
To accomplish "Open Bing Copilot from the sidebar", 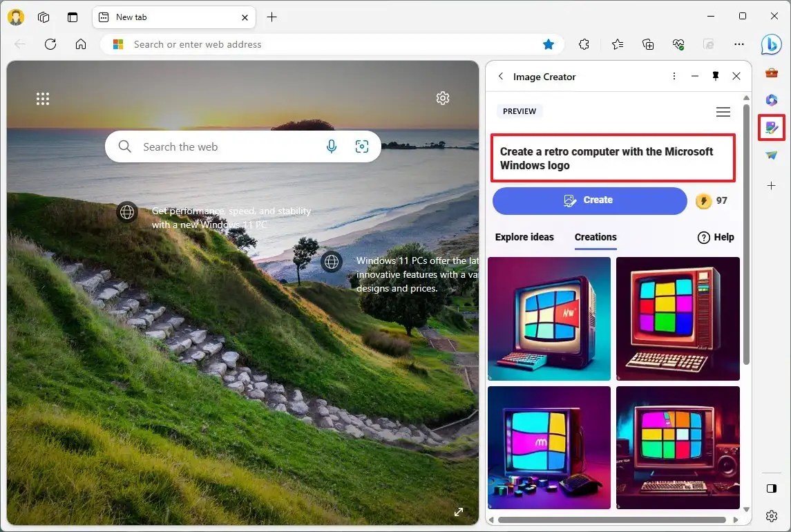I will pos(772,44).
